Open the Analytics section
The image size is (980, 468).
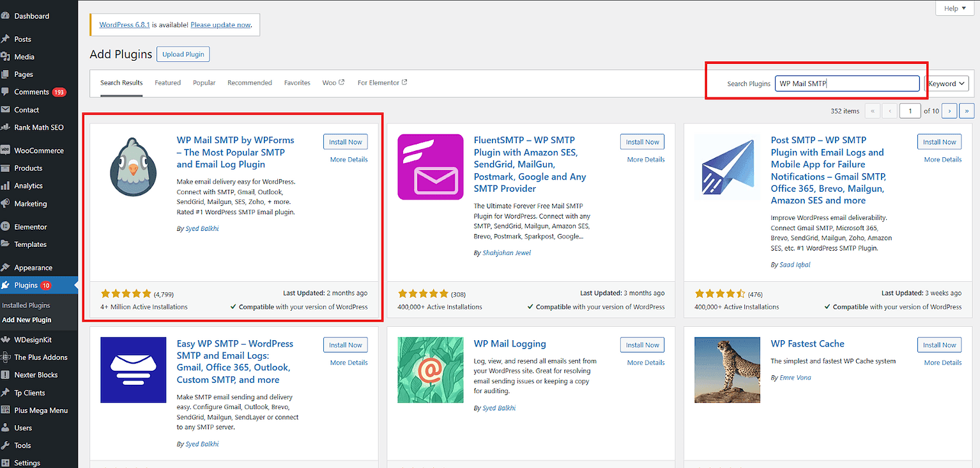click(x=29, y=185)
